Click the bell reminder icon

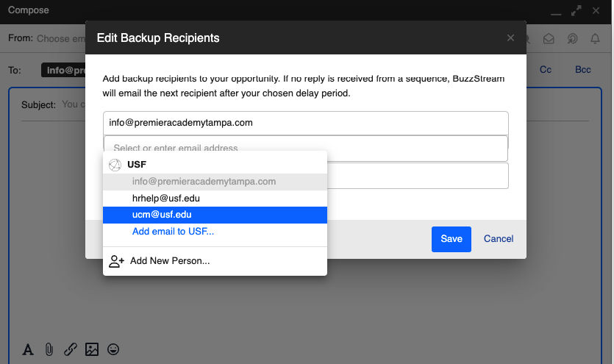[595, 38]
